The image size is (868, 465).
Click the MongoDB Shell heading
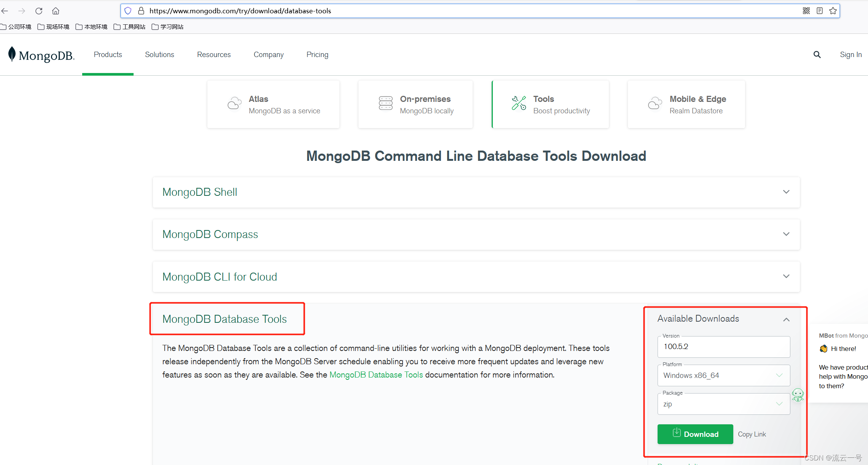200,192
